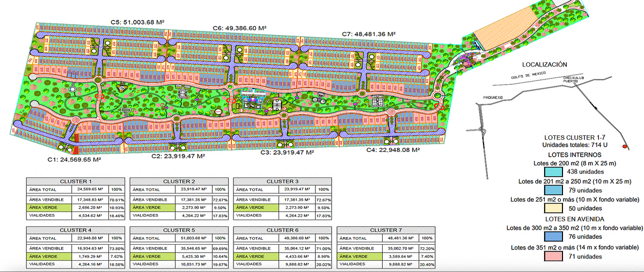
Task: Click the 50 unidades legend count
Action: point(585,208)
